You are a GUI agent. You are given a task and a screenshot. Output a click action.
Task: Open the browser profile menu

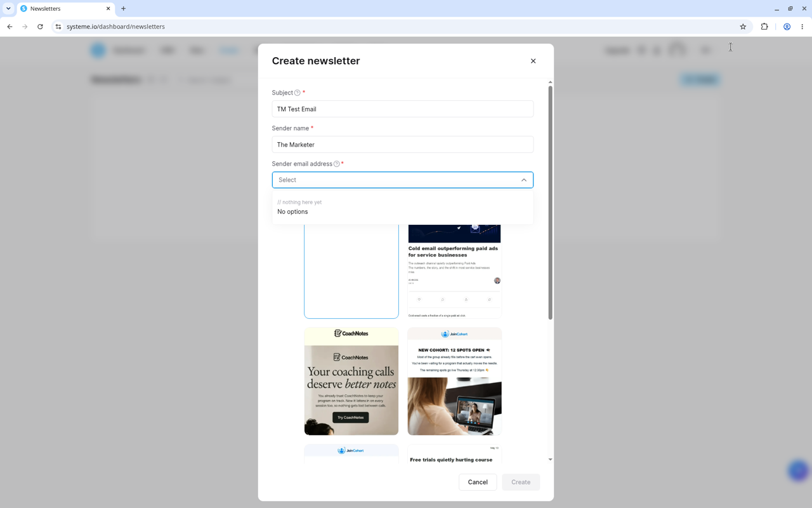click(787, 27)
